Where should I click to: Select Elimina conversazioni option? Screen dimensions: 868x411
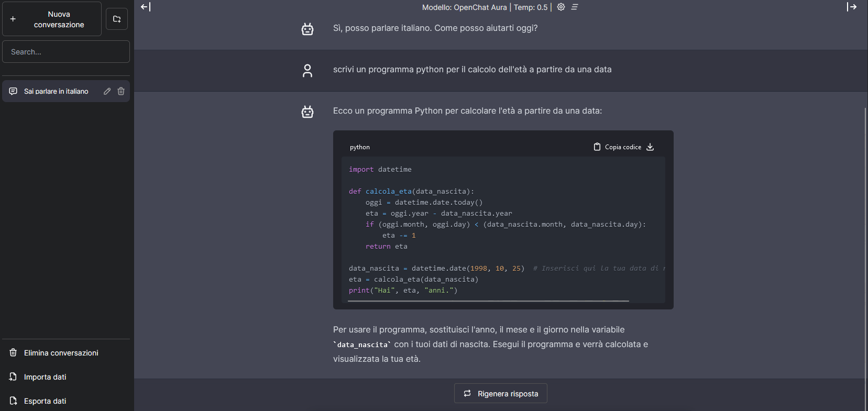tap(61, 353)
